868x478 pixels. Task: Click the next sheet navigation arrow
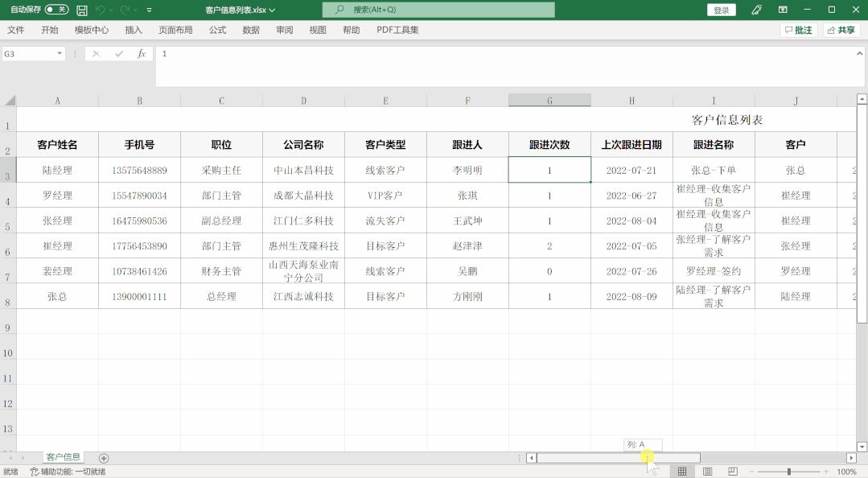[x=23, y=458]
